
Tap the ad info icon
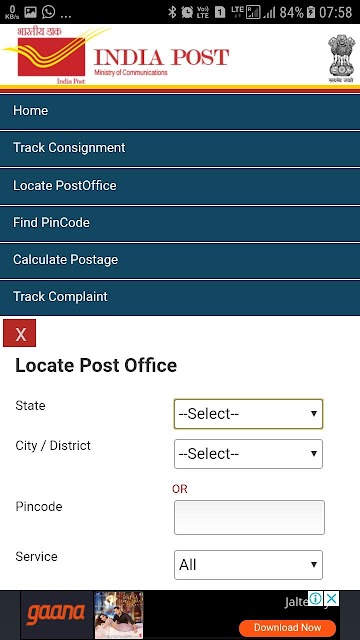(x=316, y=599)
